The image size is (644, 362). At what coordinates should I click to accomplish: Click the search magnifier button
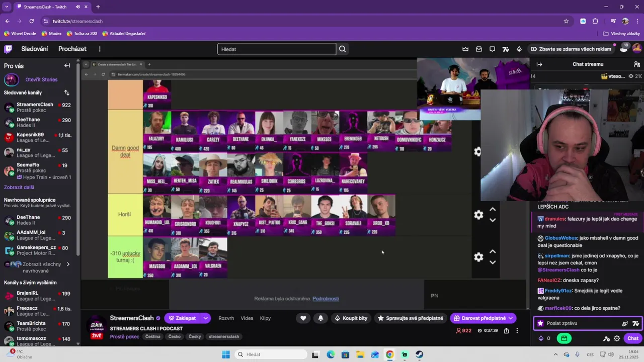click(x=343, y=49)
